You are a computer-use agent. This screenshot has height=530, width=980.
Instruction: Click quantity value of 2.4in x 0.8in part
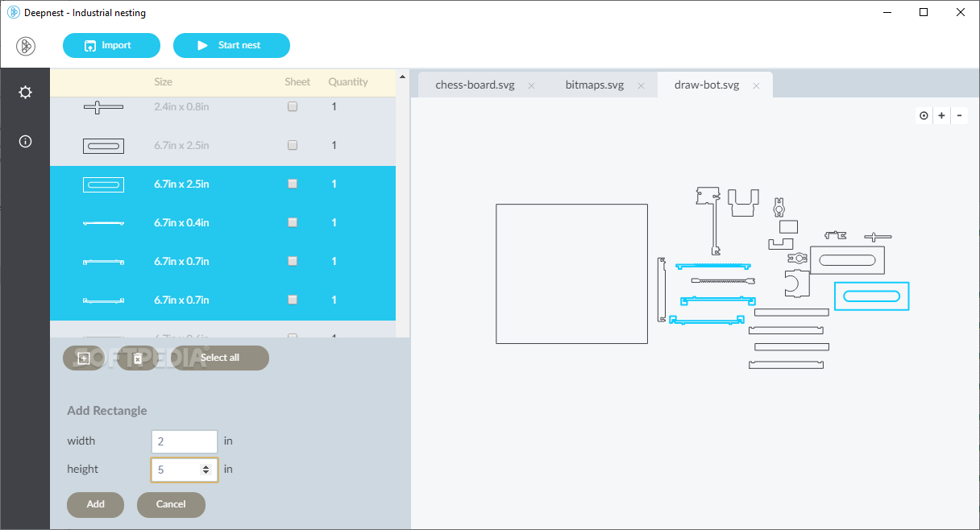pyautogui.click(x=334, y=106)
